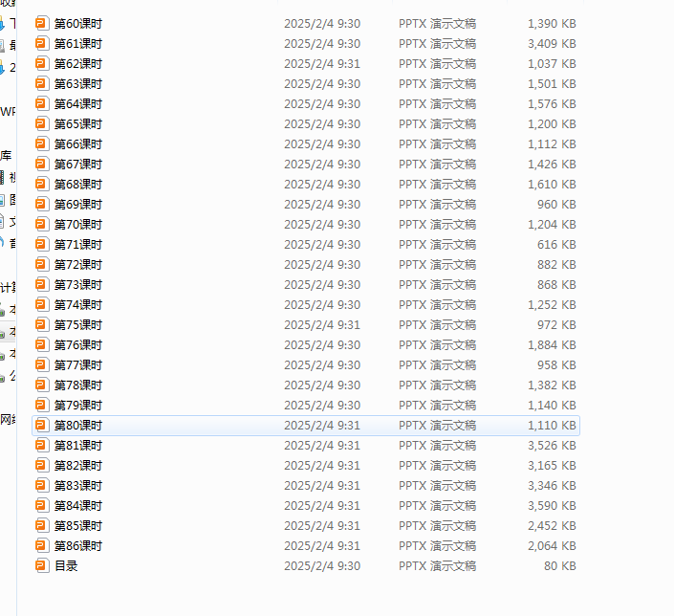Click the file name 第70课时
This screenshot has width=674, height=616.
[78, 224]
